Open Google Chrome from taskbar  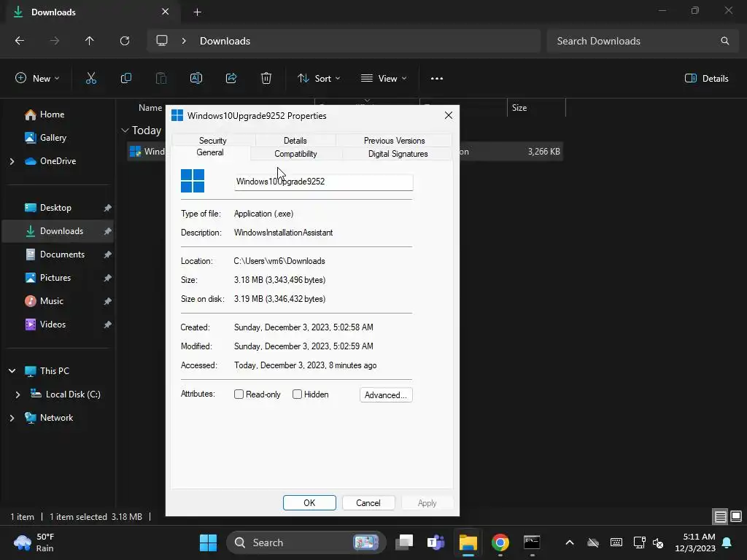pos(500,542)
